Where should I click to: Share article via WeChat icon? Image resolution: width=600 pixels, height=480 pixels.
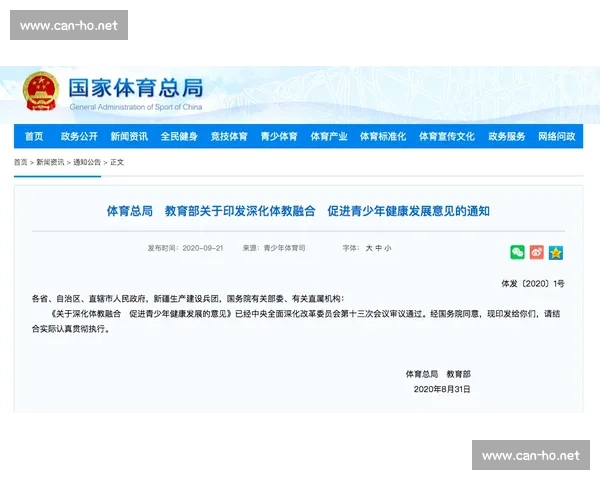tap(517, 252)
